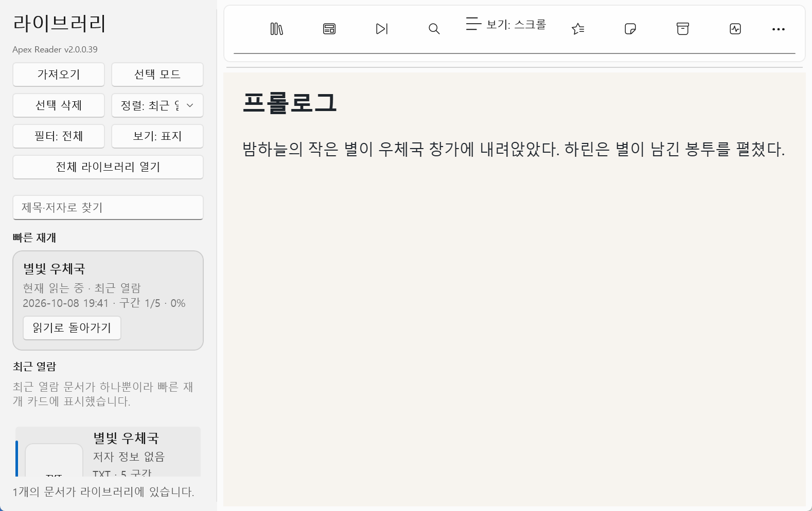This screenshot has width=812, height=511.
Task: Click the Apex Reader v2.0.0.39 version label
Action: pos(55,49)
